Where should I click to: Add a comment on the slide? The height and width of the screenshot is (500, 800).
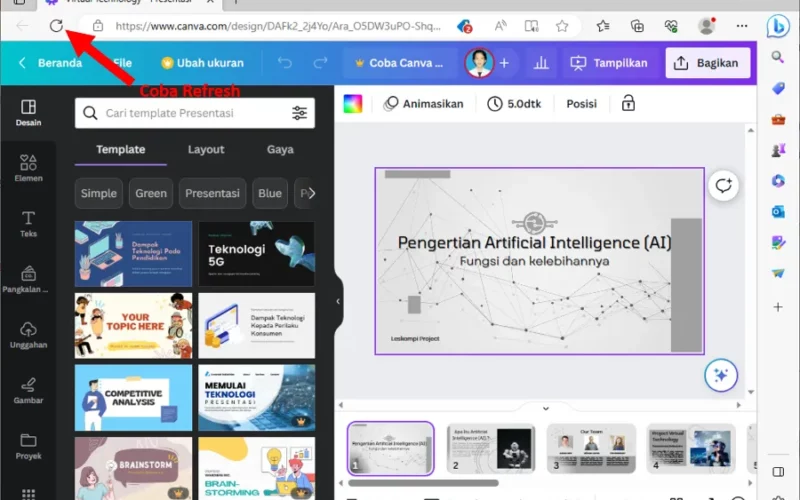[x=723, y=185]
